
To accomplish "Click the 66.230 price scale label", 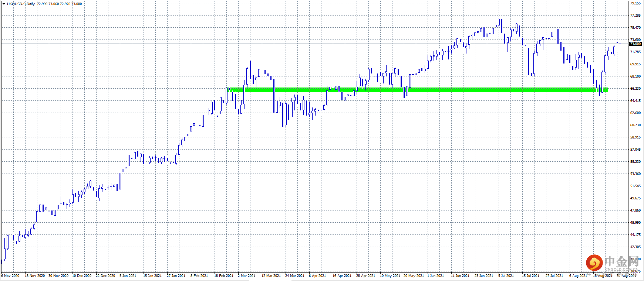I will coord(635,89).
